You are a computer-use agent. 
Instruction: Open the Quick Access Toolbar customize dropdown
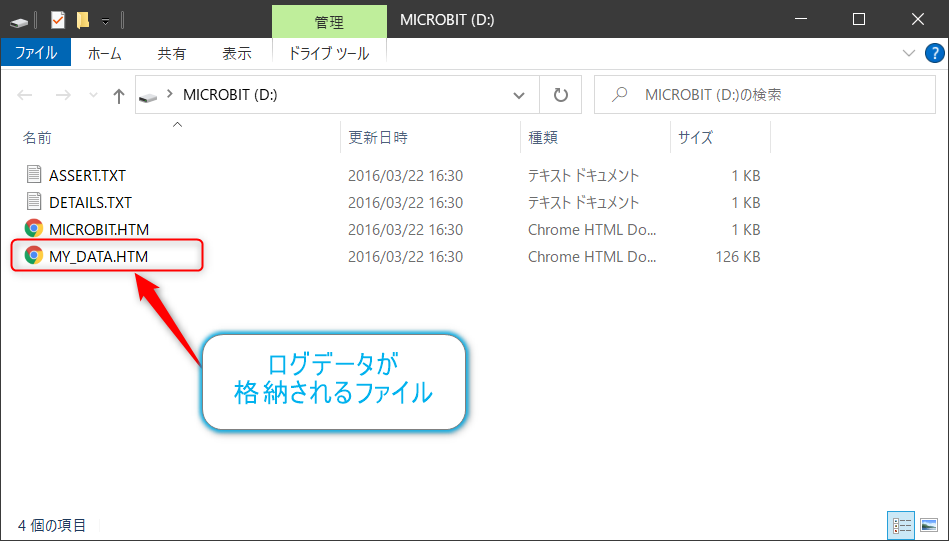tap(105, 22)
